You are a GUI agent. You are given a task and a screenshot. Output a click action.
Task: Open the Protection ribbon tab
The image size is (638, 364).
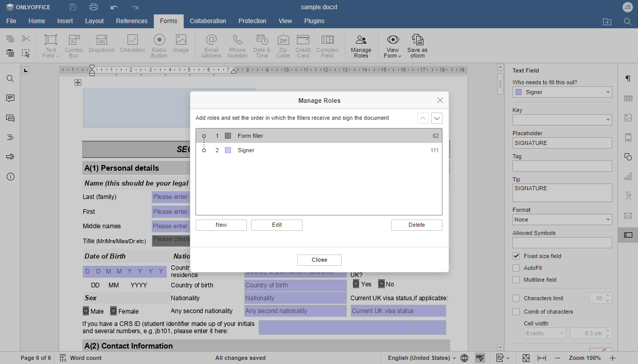click(252, 21)
